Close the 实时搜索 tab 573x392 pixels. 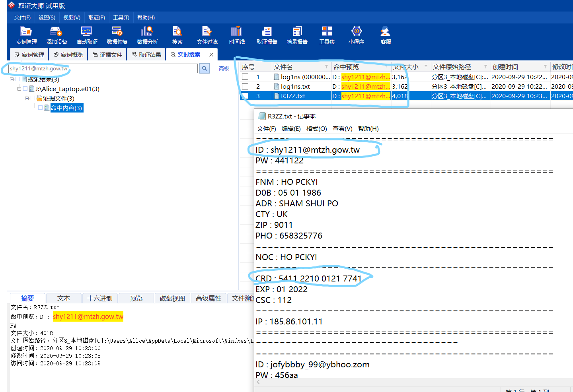click(211, 55)
